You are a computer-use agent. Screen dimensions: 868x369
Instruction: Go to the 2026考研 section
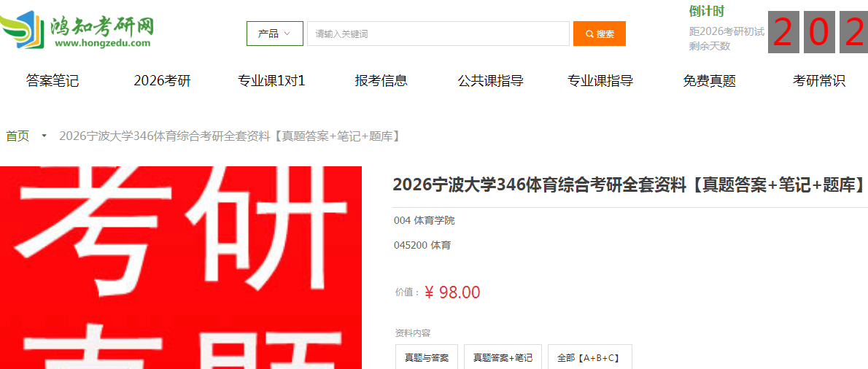(x=162, y=81)
